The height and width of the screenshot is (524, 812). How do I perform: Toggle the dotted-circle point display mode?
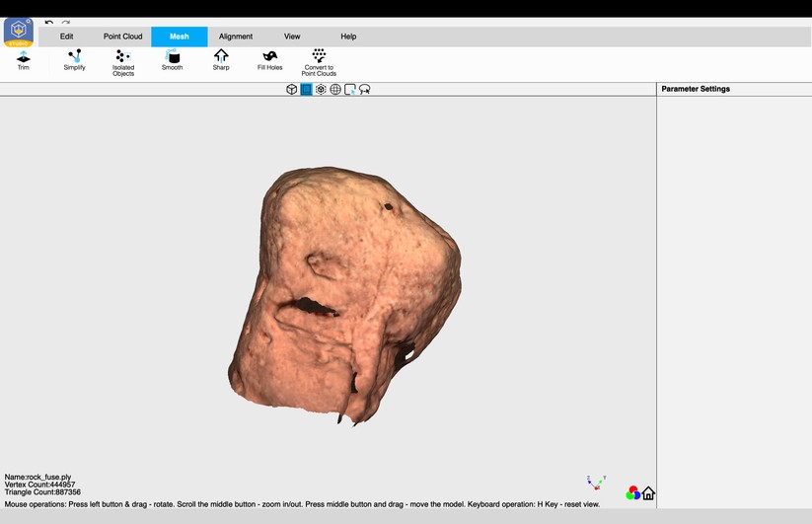(321, 90)
